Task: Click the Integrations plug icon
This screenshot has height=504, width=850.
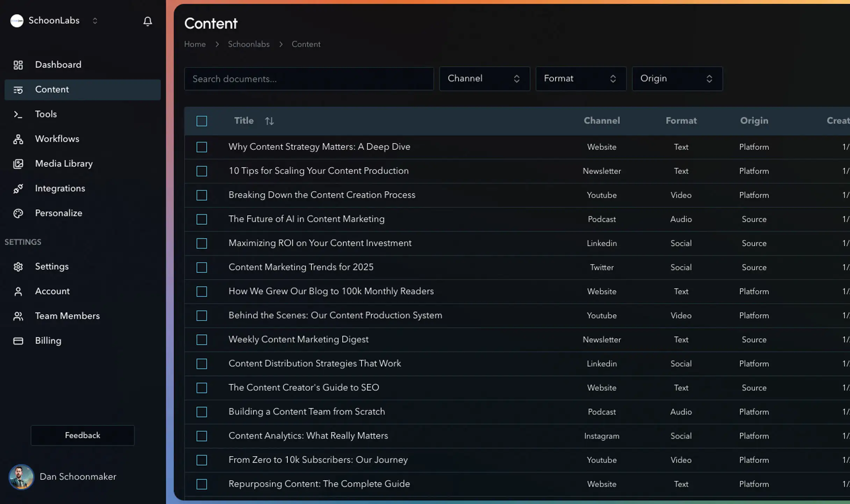Action: pos(18,189)
